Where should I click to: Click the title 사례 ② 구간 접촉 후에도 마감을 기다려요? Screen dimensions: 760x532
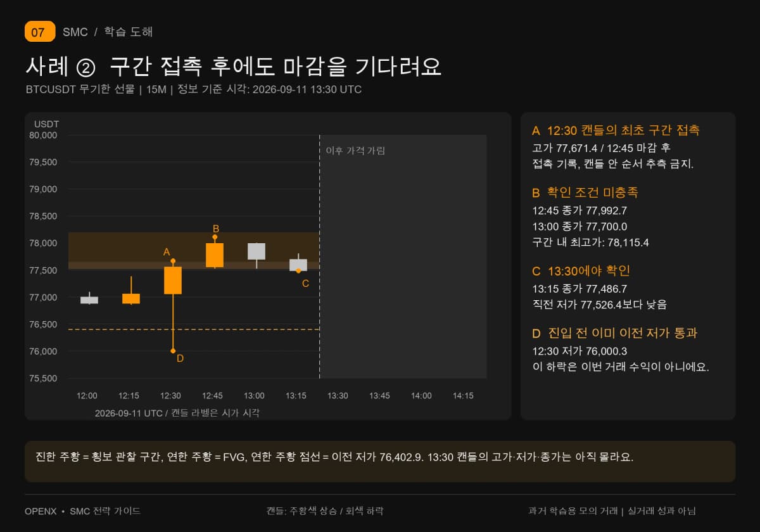click(234, 66)
